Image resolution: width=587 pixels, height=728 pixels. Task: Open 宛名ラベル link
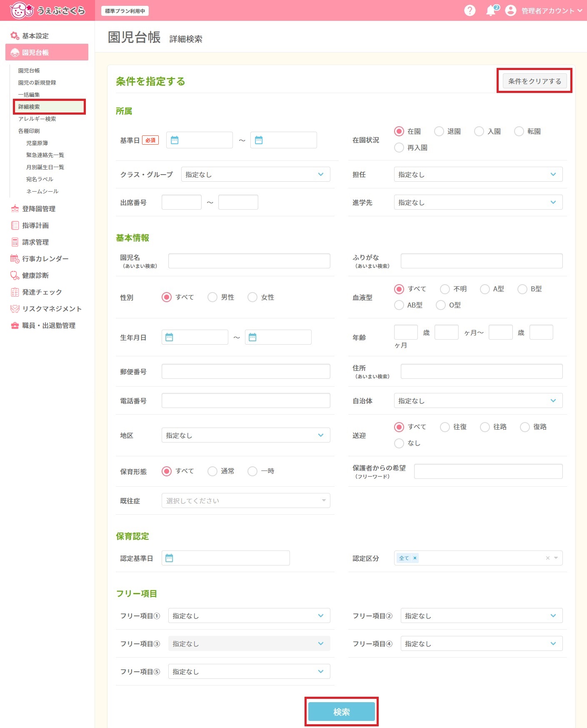[x=40, y=179]
